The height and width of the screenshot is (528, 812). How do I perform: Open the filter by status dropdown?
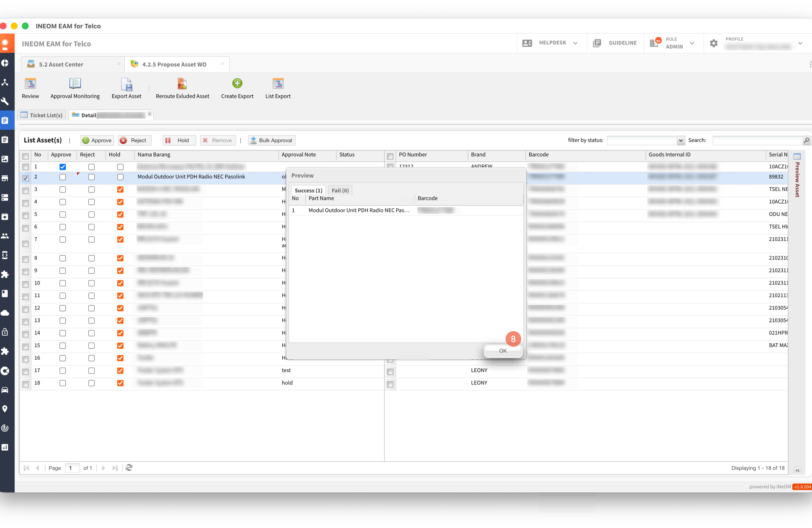680,141
